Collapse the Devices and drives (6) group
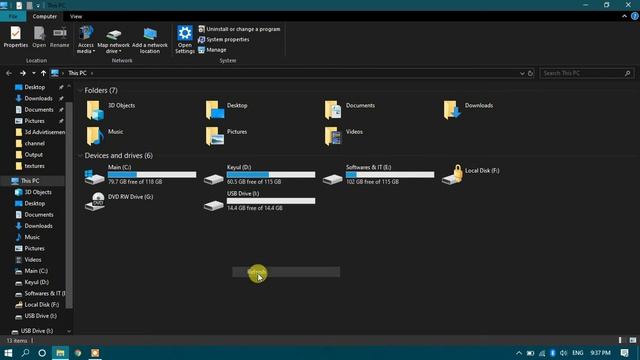Viewport: 640px width, 360px height. click(x=80, y=156)
